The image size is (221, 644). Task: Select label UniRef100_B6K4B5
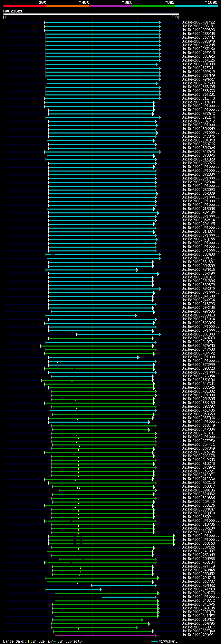pyautogui.click(x=198, y=403)
